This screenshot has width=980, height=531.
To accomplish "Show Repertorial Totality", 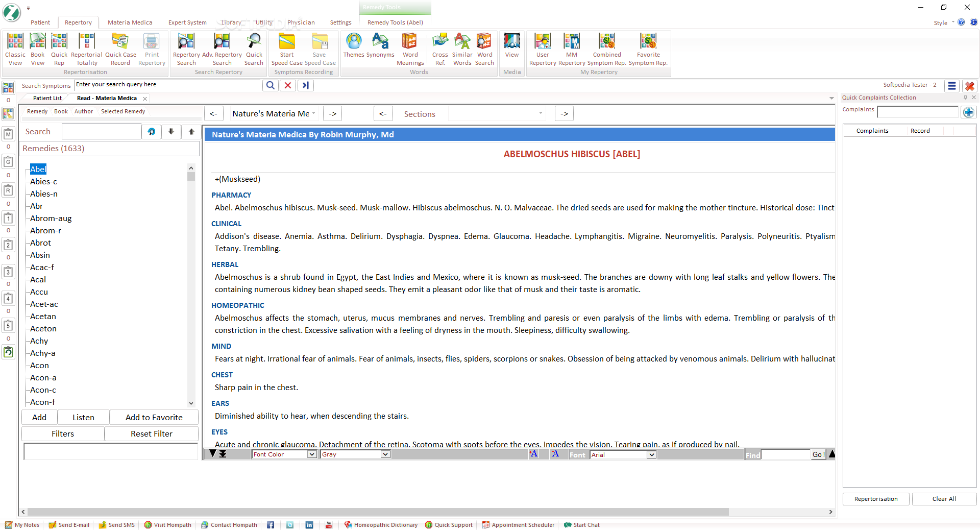I will [87, 50].
